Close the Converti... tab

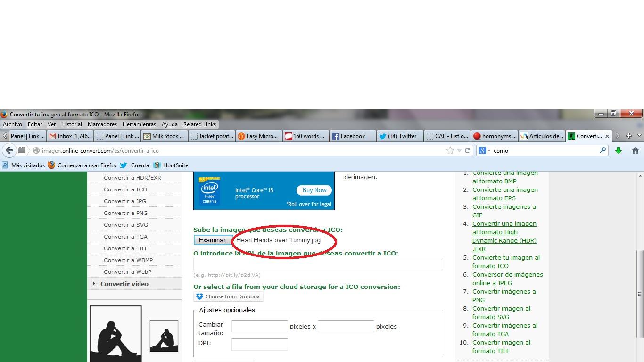pos(607,136)
